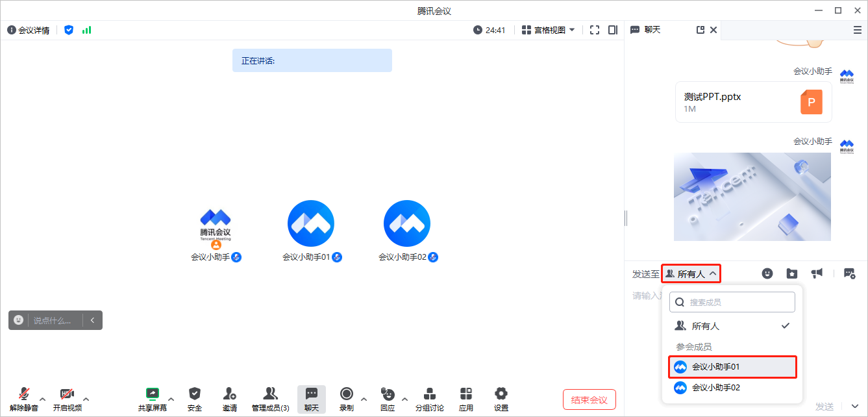Click 结束会议 end meeting button
The image size is (868, 417).
click(x=589, y=399)
